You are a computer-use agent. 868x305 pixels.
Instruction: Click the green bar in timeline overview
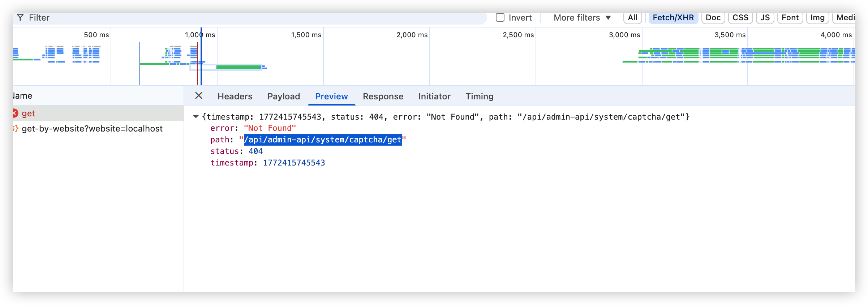click(x=239, y=67)
